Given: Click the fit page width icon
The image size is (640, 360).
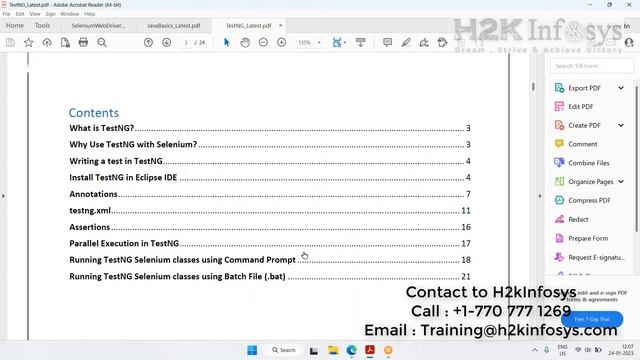Looking at the screenshot, I should click(x=337, y=42).
